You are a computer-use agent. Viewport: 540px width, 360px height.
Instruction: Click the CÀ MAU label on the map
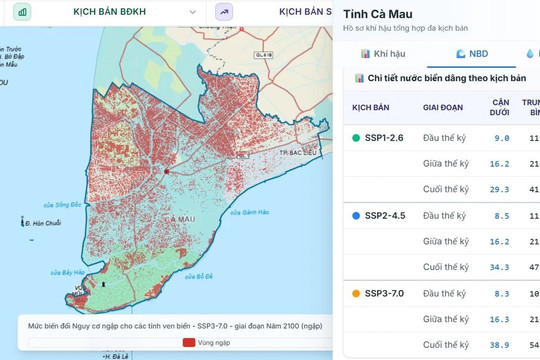180,219
